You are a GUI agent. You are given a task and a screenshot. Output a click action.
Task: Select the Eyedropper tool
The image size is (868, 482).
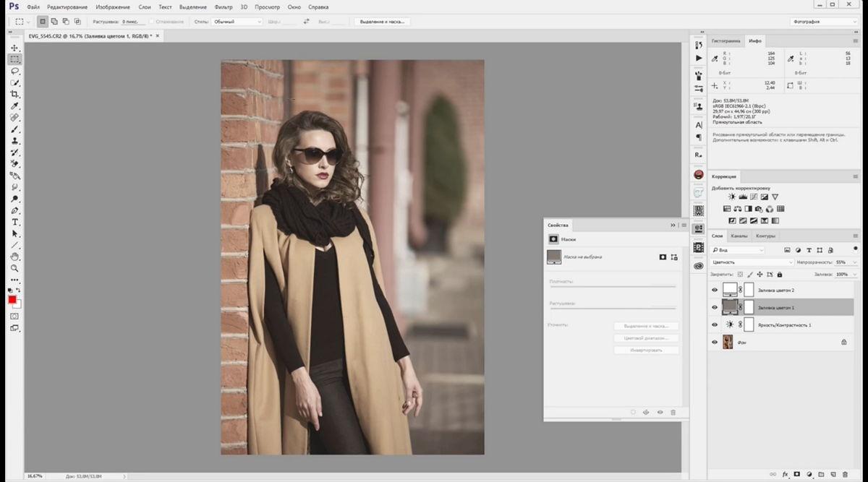(14, 106)
